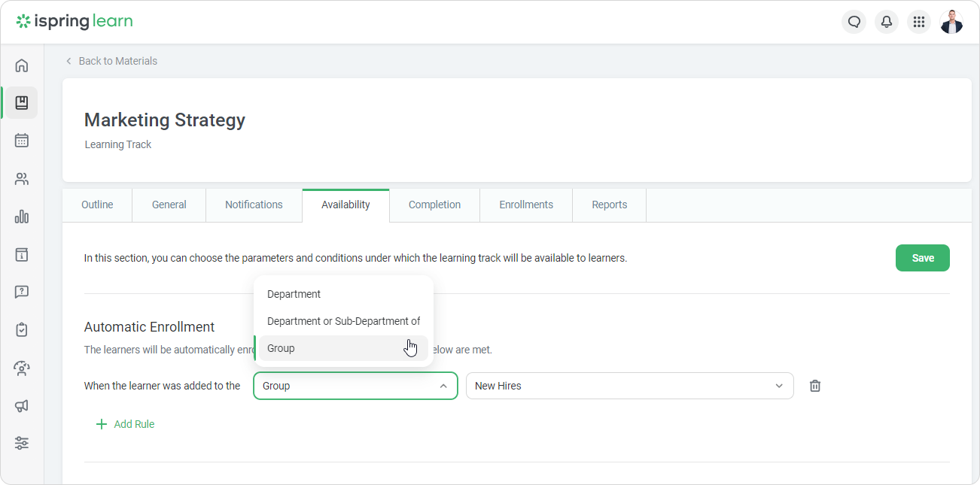
Task: Select the Courses book icon in sidebar
Action: tap(21, 103)
